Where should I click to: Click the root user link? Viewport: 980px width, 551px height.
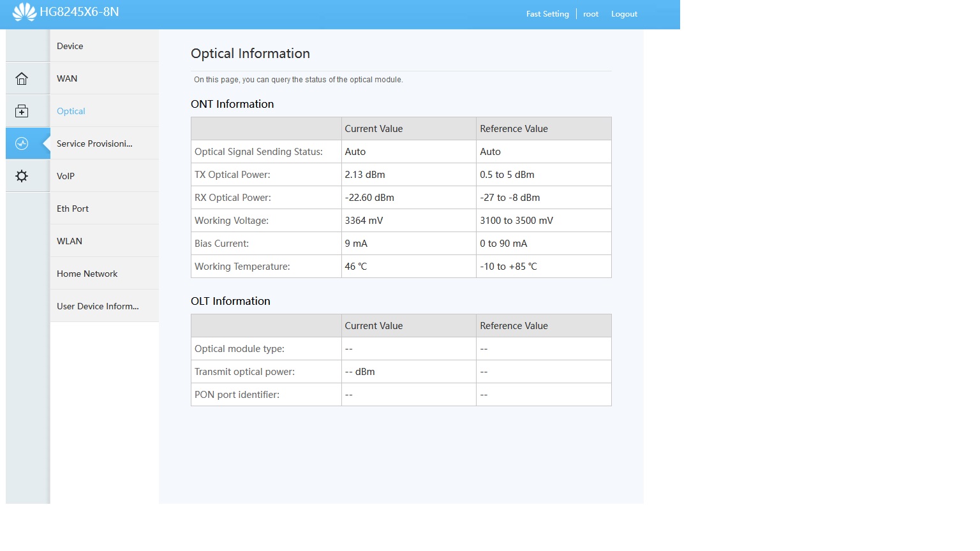[591, 14]
